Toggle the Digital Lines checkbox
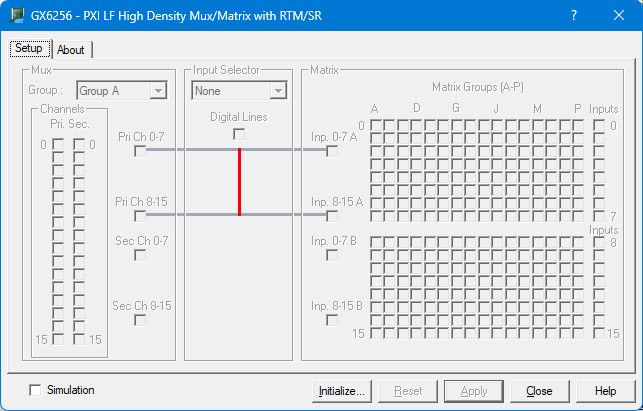 click(239, 133)
